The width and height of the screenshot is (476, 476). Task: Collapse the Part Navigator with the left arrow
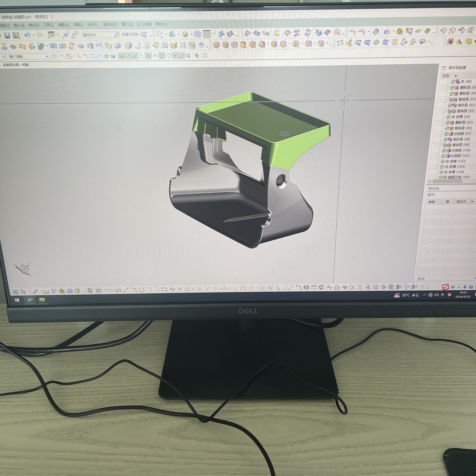coord(430,181)
